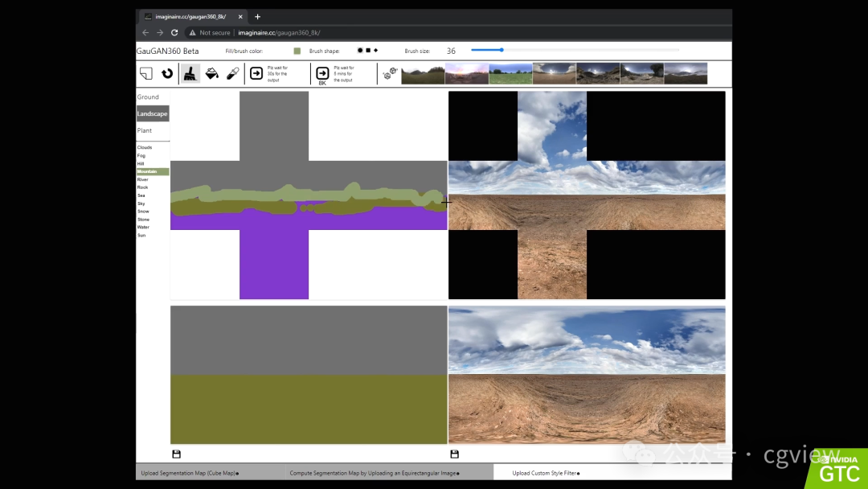
Task: Select the Clouds label
Action: (x=145, y=147)
